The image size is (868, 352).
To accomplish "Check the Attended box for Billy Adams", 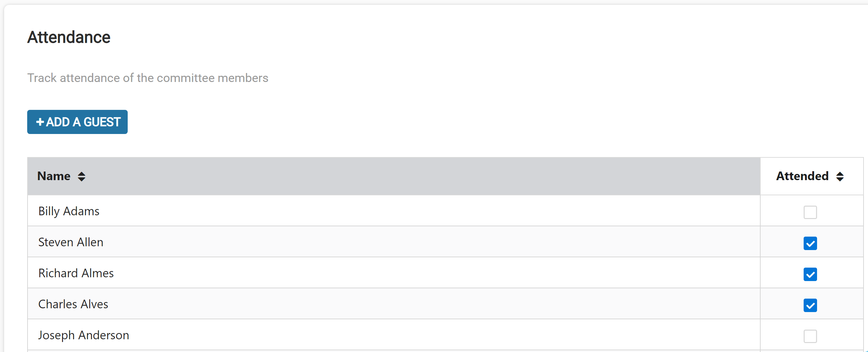I will (x=810, y=212).
